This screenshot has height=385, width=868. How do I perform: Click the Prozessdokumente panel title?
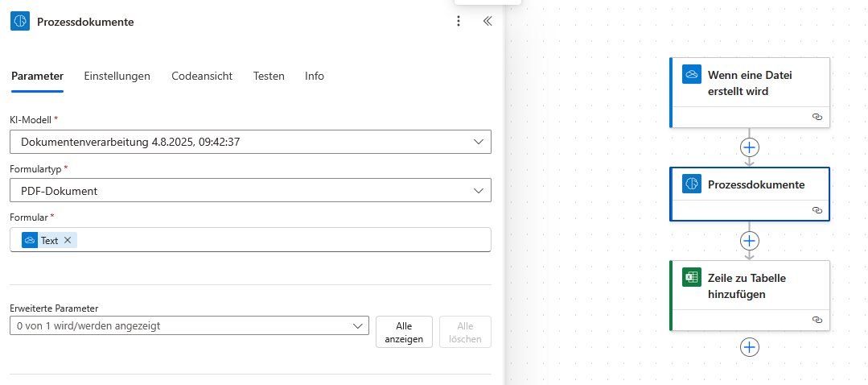(85, 22)
